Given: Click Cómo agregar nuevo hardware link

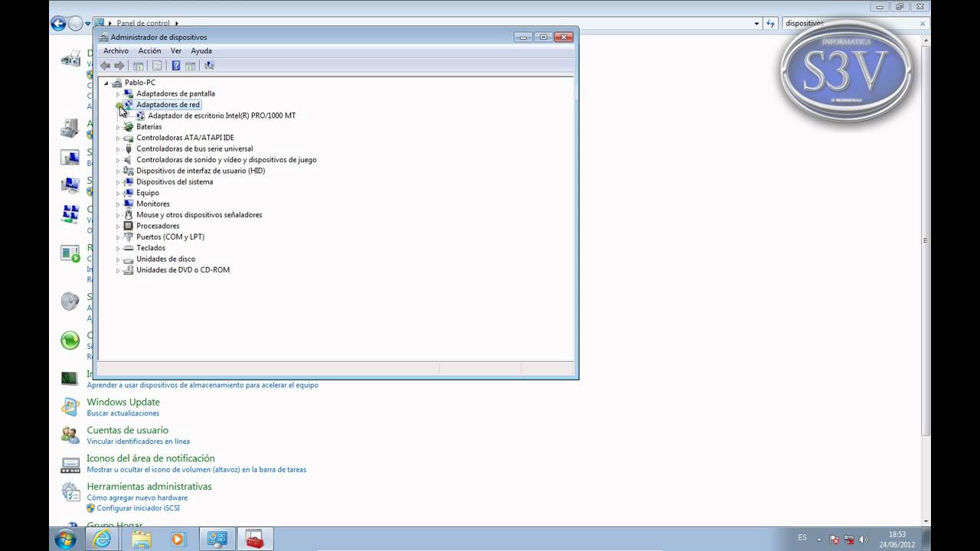Looking at the screenshot, I should coord(137,498).
